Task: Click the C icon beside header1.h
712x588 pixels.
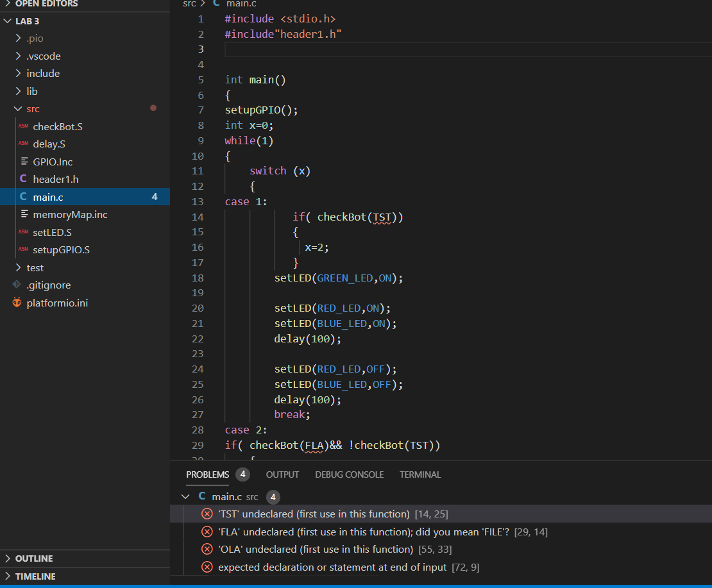Action: pos(23,179)
